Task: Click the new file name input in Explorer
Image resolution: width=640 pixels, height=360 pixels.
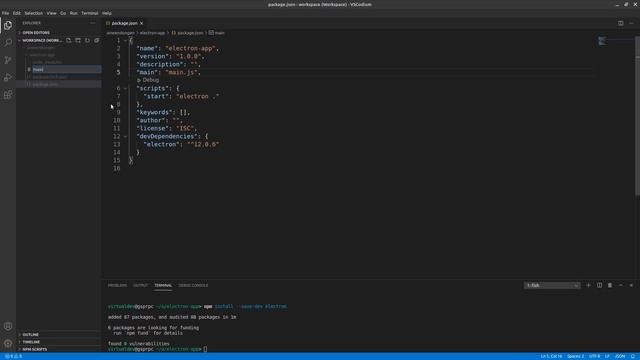Action: [x=67, y=69]
